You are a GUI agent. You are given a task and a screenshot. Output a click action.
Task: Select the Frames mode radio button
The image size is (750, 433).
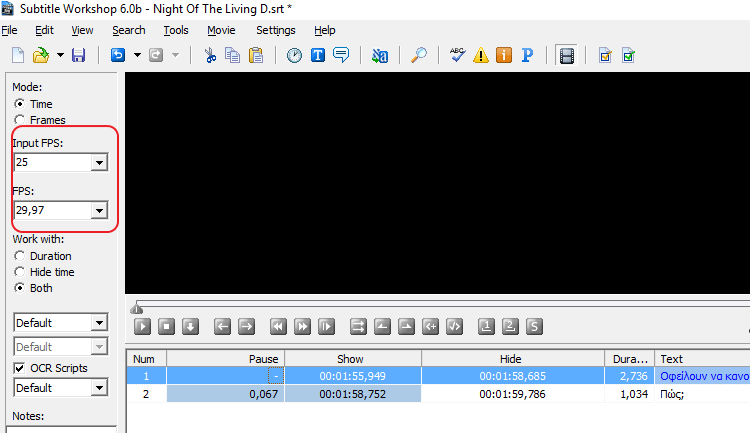tap(19, 120)
